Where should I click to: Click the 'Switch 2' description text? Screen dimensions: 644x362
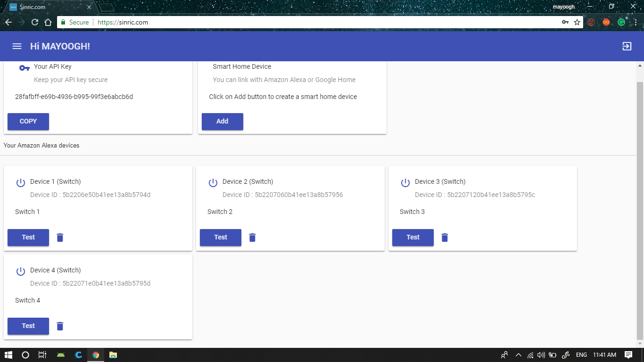point(220,212)
